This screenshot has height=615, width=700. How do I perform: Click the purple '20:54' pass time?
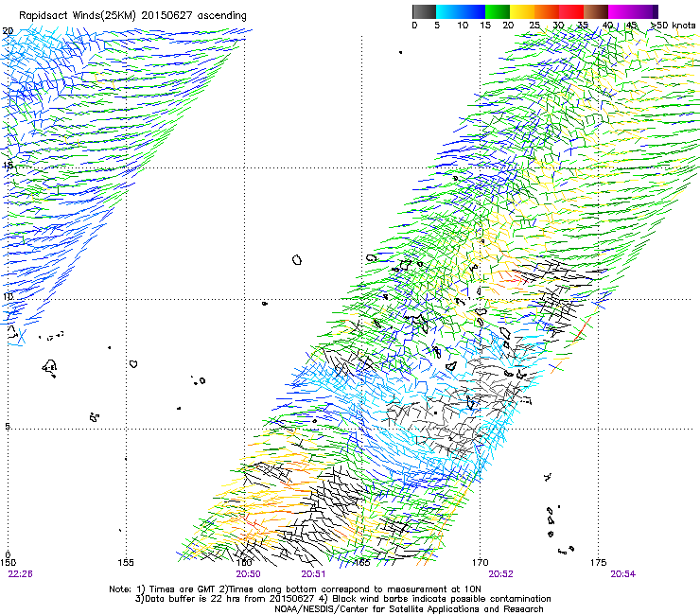tap(623, 574)
